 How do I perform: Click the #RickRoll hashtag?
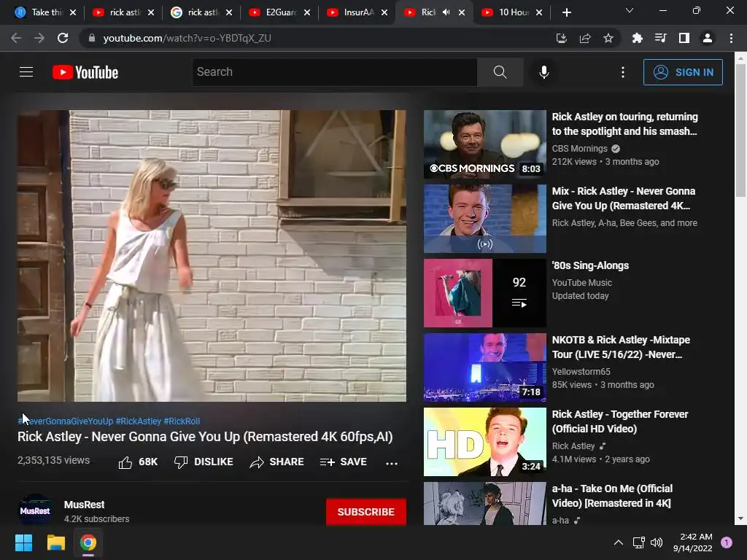point(182,421)
